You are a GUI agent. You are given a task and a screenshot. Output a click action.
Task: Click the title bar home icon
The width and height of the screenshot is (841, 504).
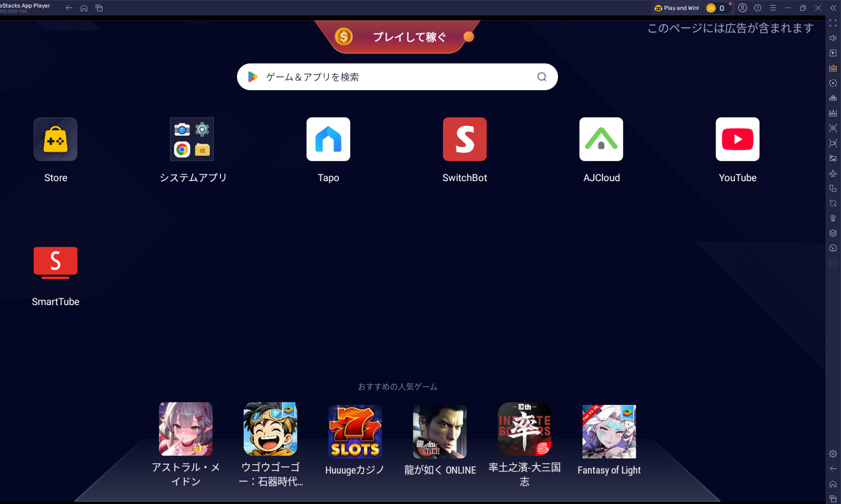pos(84,8)
